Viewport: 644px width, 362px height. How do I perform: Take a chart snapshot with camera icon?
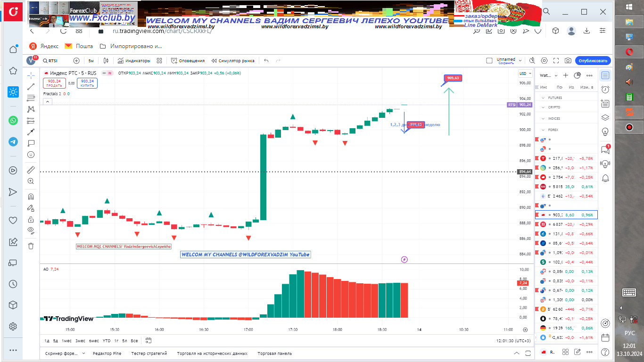coord(568,61)
